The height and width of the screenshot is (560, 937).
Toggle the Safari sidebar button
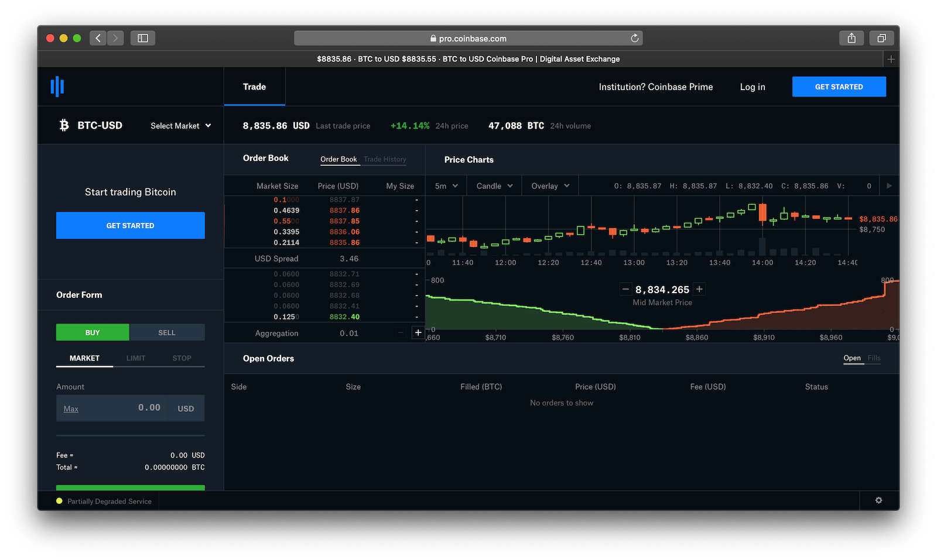(143, 38)
